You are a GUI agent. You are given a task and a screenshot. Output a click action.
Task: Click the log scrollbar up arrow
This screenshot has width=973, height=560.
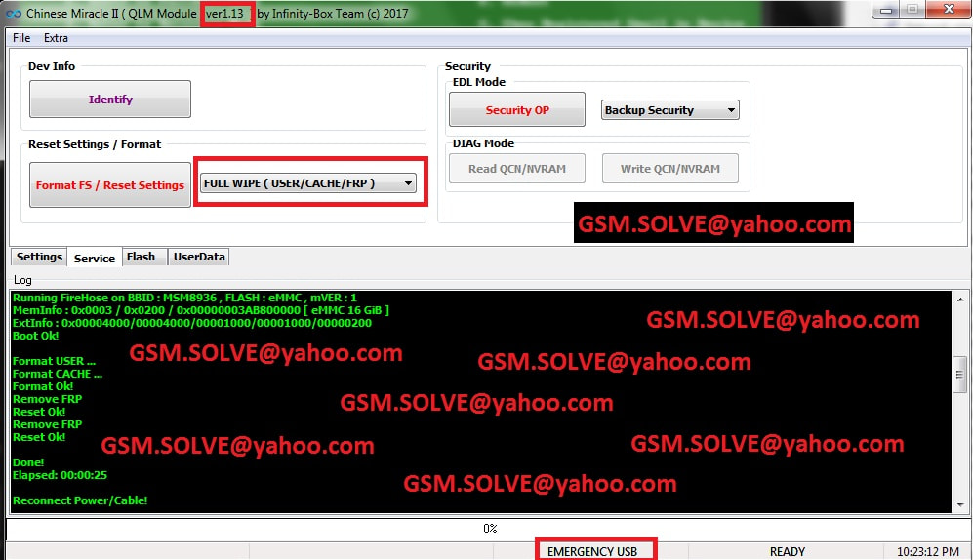click(x=959, y=300)
